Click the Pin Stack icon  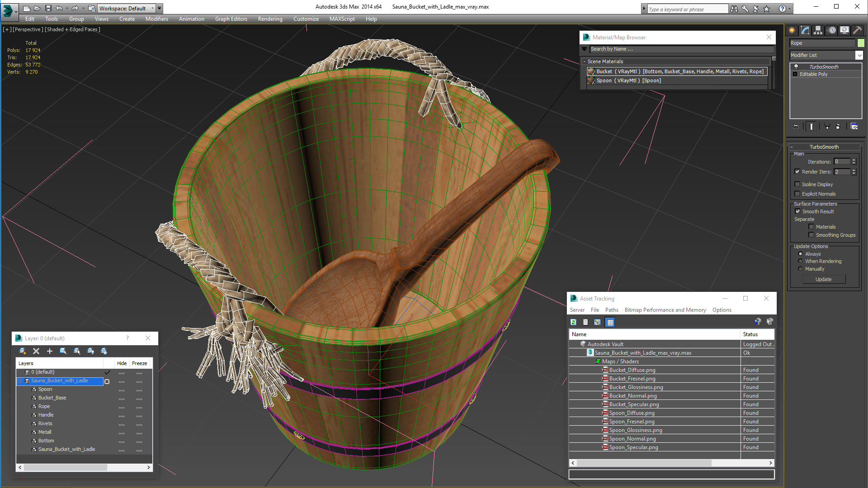[x=796, y=127]
